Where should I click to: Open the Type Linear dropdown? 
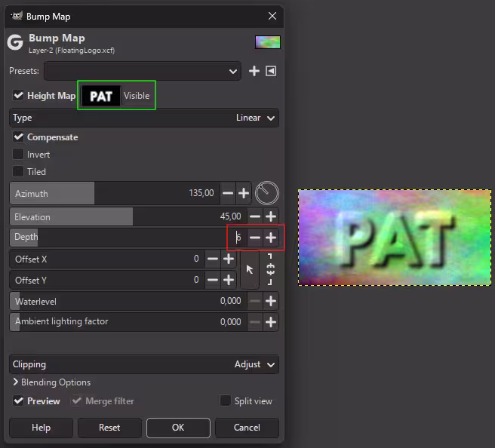click(x=144, y=118)
